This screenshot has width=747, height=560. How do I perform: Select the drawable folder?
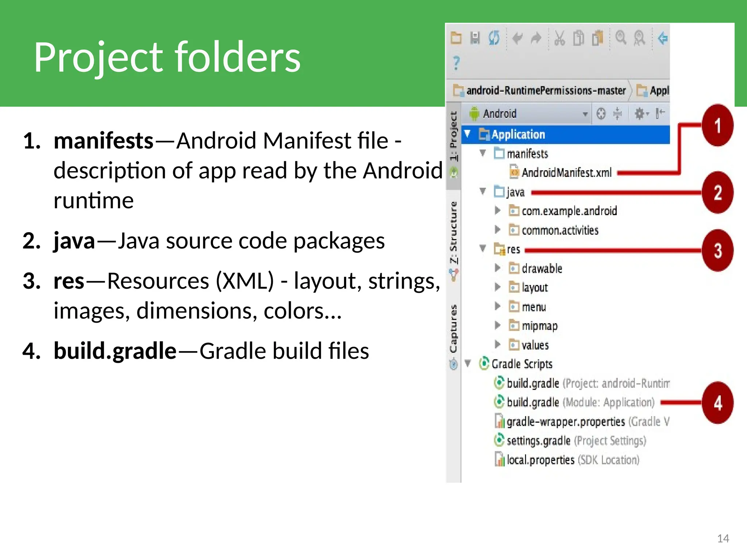click(x=536, y=269)
